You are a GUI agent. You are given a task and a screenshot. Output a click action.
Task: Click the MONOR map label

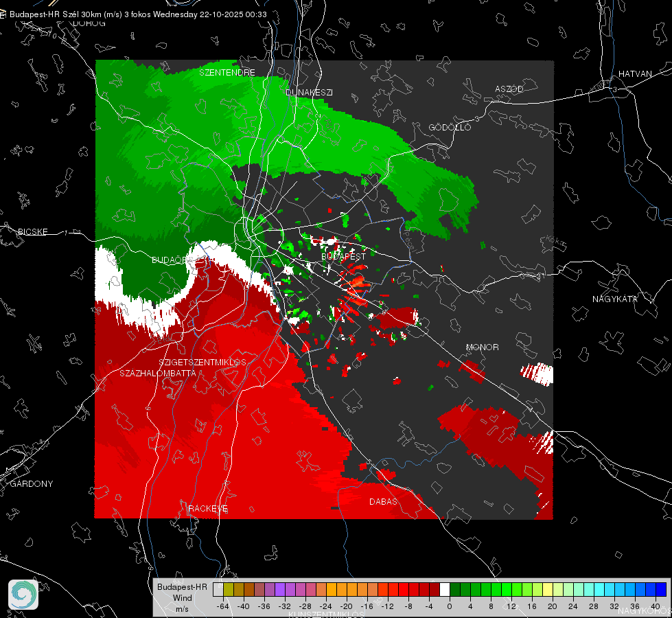tap(482, 347)
